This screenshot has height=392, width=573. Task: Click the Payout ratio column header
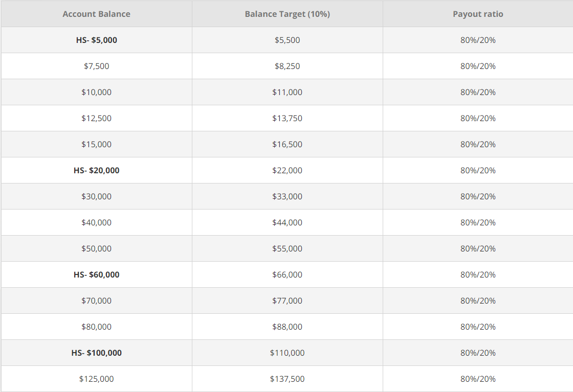[x=478, y=14]
